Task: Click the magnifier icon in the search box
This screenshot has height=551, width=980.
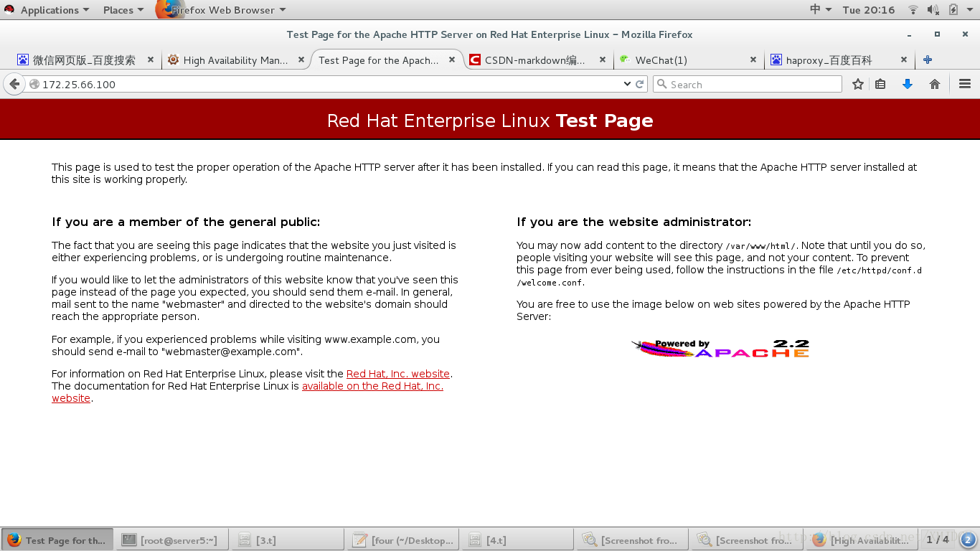Action: pyautogui.click(x=661, y=84)
